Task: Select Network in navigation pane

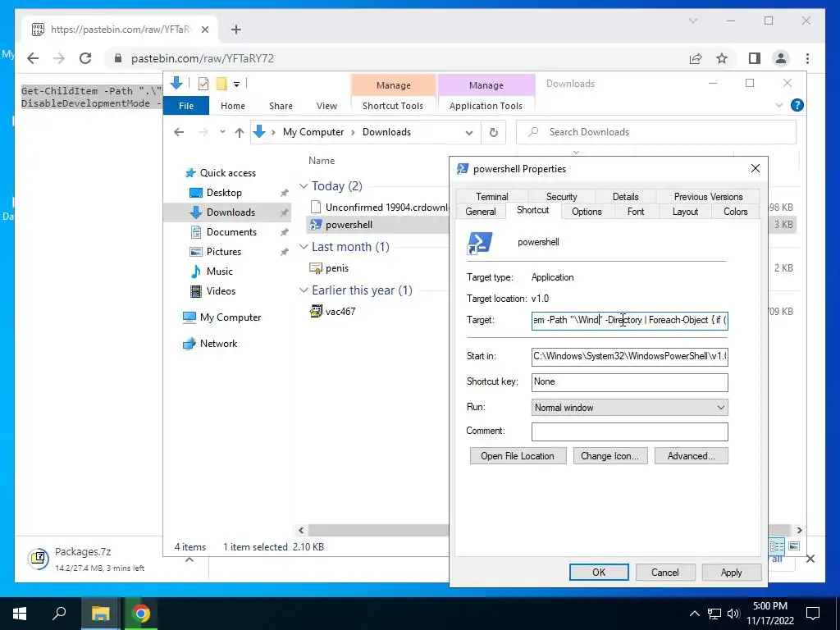Action: 218,344
